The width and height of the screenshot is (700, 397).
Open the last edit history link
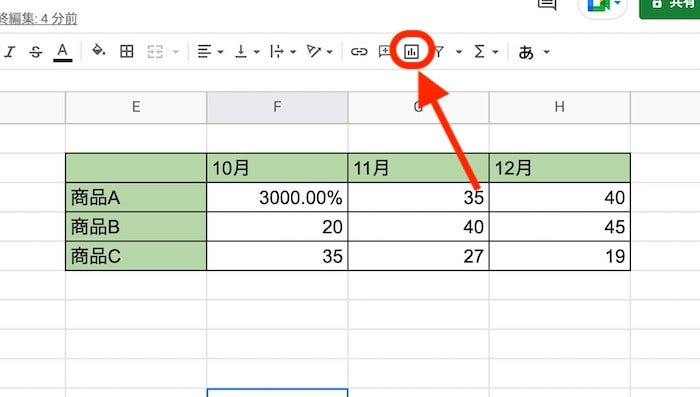point(39,19)
